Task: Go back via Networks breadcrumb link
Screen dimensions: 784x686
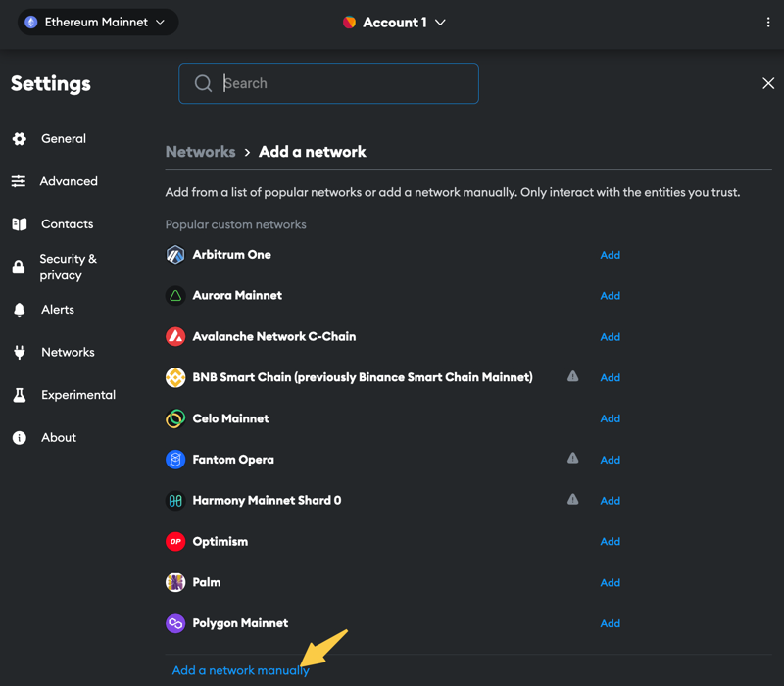Action: coord(200,152)
